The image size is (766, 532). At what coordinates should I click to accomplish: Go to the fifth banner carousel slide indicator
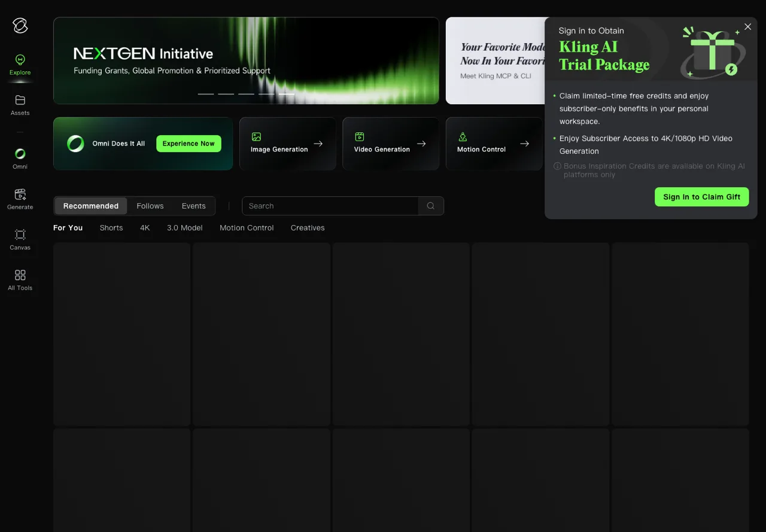(287, 94)
